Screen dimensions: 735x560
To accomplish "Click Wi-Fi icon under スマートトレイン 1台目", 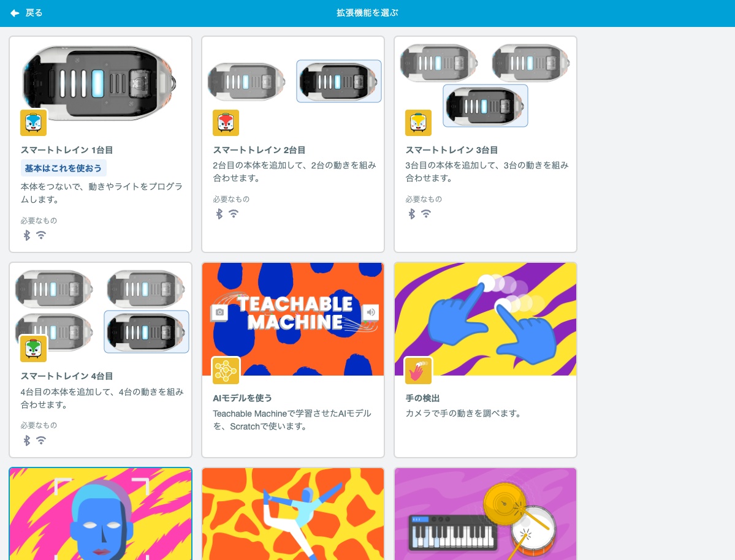I will coord(41,235).
